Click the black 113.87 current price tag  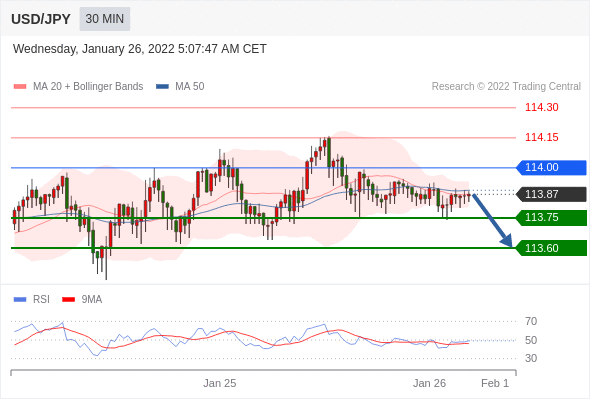551,194
